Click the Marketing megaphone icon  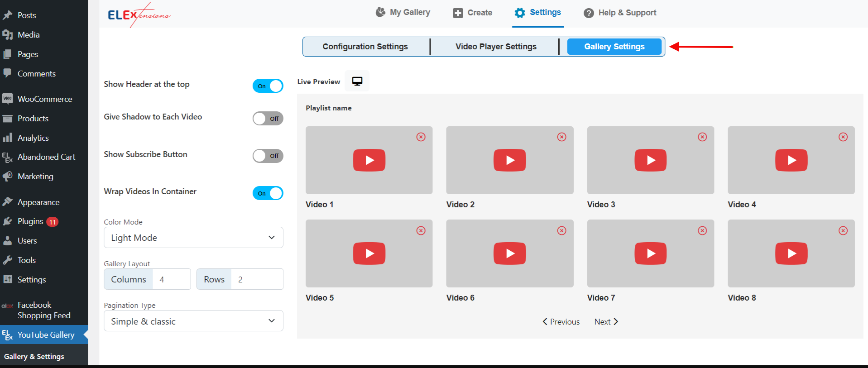click(x=7, y=176)
